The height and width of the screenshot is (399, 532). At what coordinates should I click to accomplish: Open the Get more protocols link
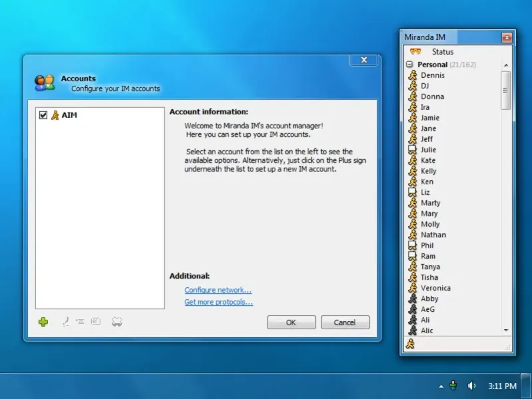click(x=219, y=302)
